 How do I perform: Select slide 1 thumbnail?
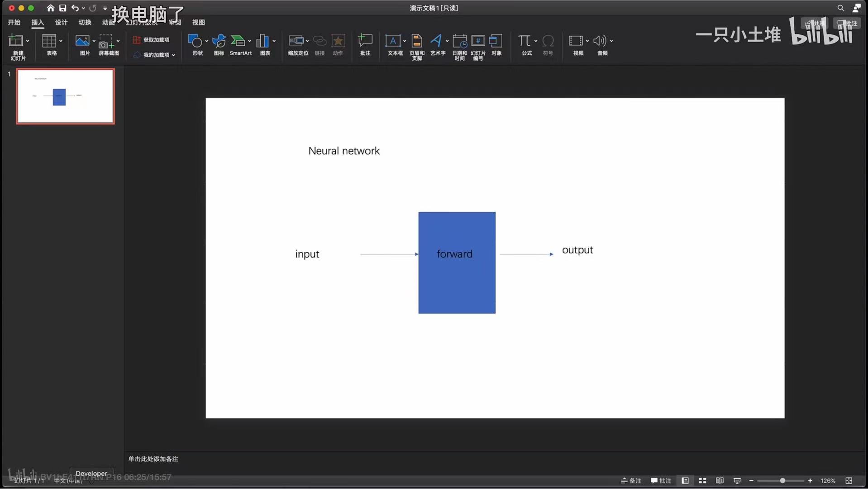[66, 96]
